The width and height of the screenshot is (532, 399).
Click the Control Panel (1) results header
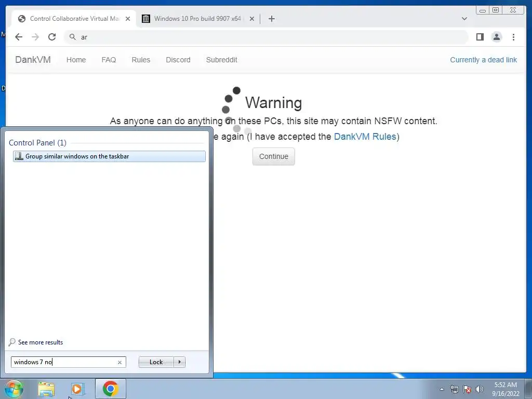coord(37,143)
